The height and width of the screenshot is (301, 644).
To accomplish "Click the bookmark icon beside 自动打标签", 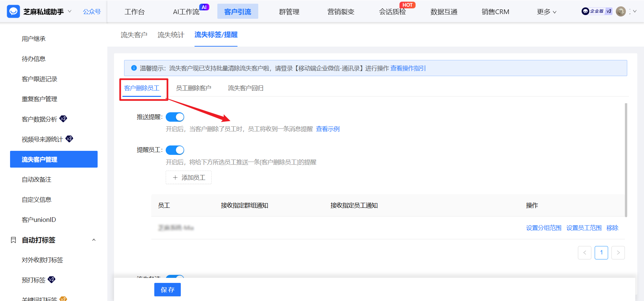I will point(13,240).
